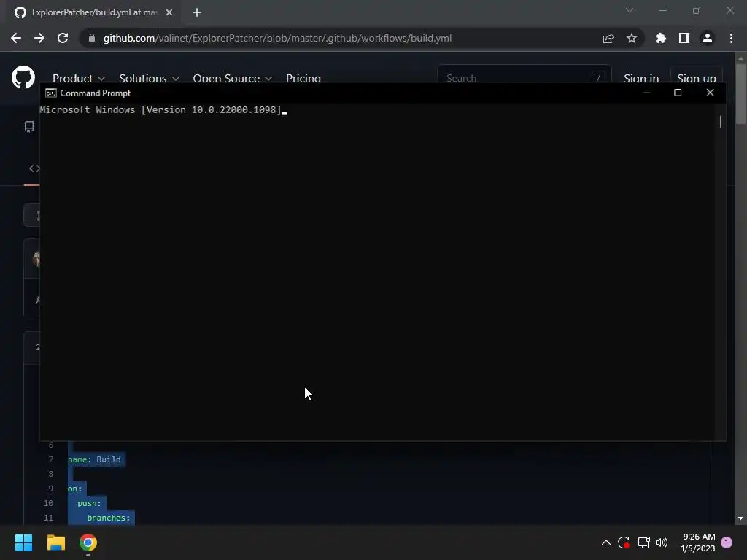
Task: Click the 'name: Build' code line
Action: coord(94,459)
